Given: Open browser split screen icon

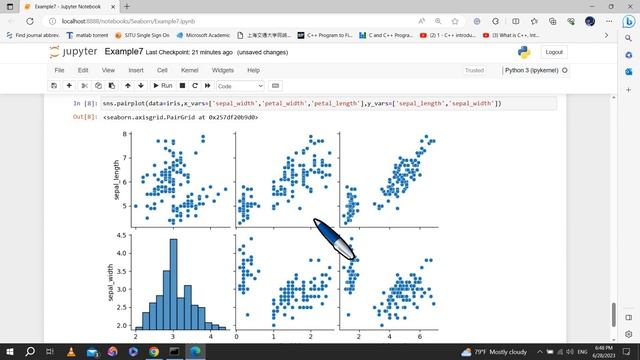Looking at the screenshot, I should [x=516, y=21].
